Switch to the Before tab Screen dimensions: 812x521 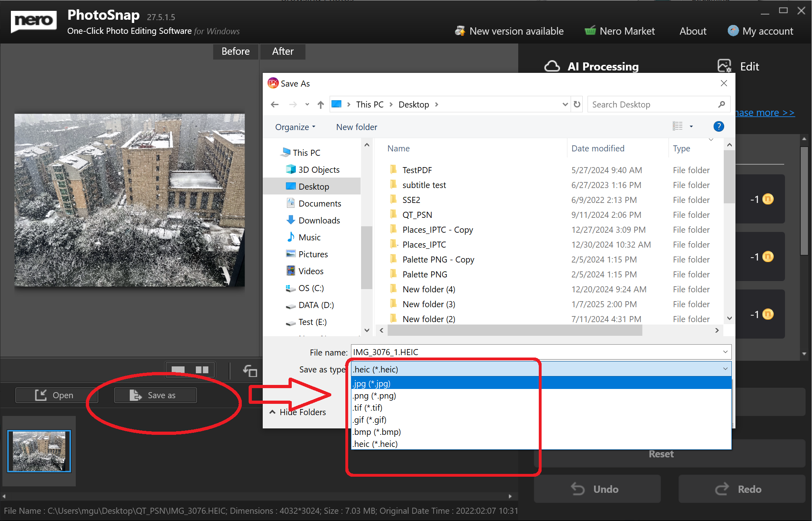[235, 52]
